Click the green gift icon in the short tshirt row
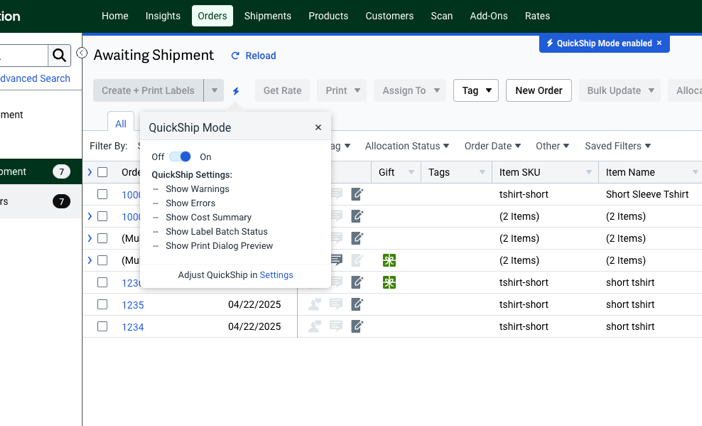Screen dimensions: 702x426 (389, 282)
